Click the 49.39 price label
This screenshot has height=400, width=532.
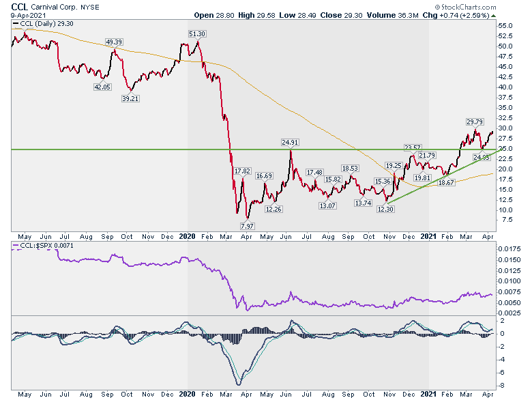click(114, 42)
